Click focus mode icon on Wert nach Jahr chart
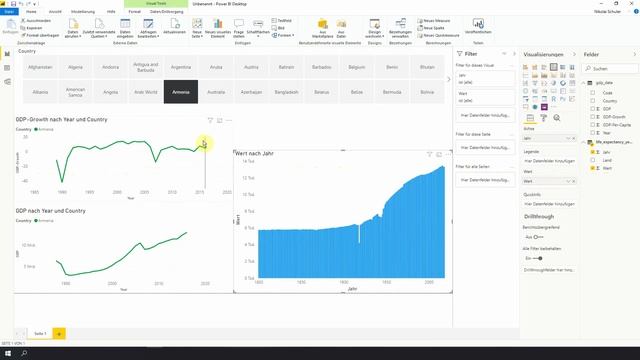Screen dimensions: 640x360 pos(439,154)
